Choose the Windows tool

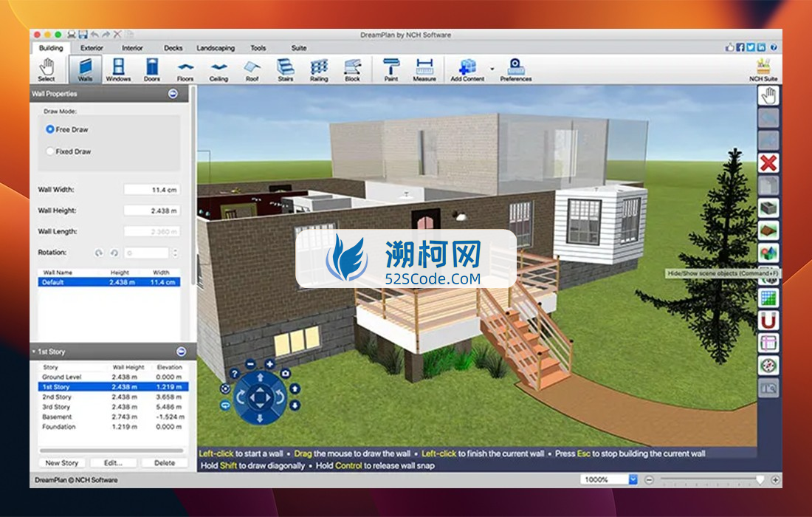click(x=118, y=69)
